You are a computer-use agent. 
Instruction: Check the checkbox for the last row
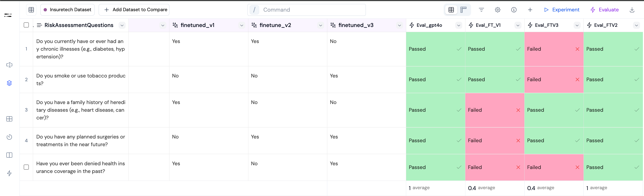click(26, 167)
